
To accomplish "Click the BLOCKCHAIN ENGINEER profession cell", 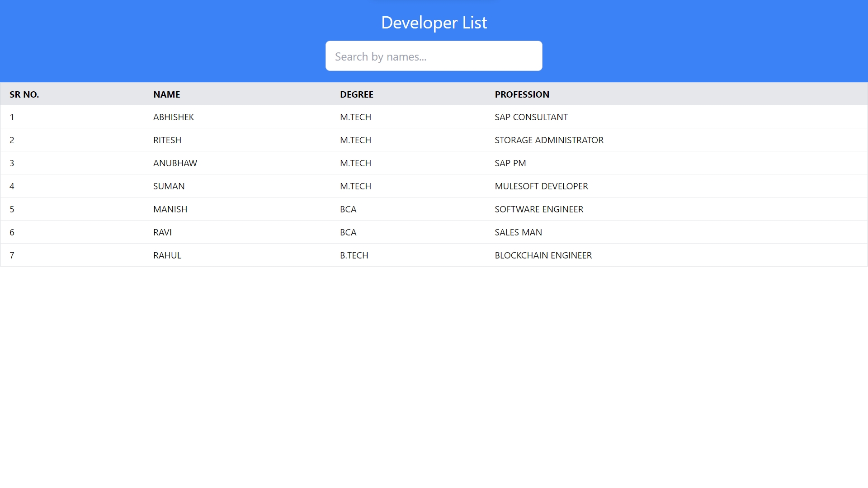I will coord(543,255).
